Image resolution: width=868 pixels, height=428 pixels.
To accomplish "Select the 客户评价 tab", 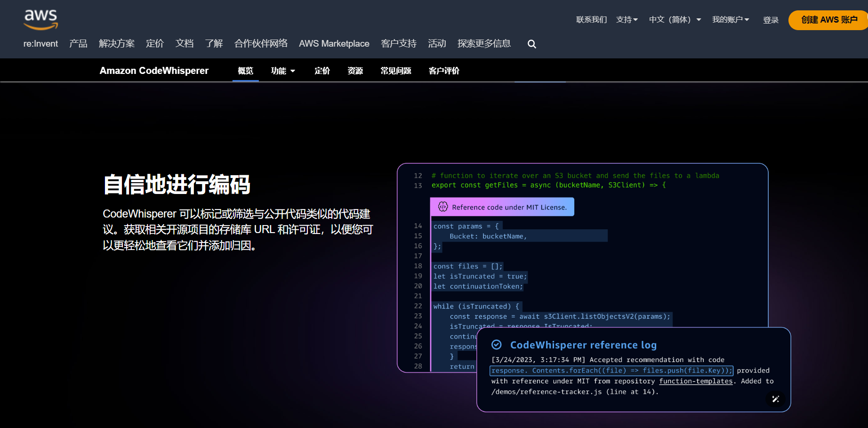I will click(x=444, y=71).
